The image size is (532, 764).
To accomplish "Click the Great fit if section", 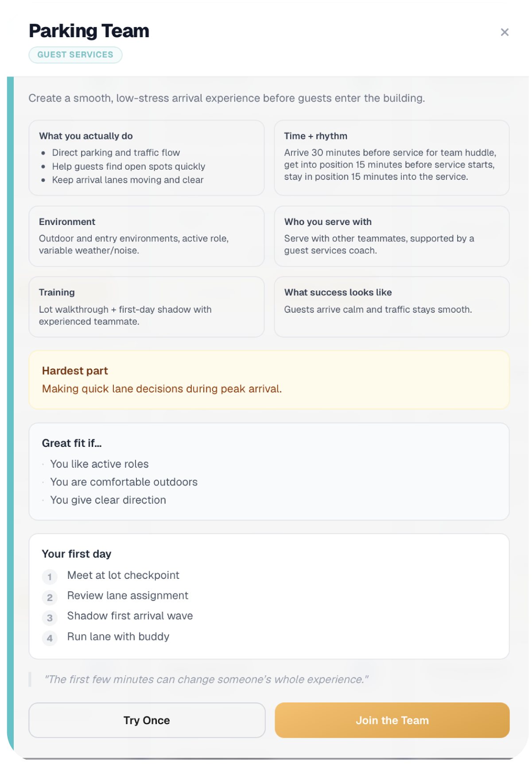I will (269, 472).
